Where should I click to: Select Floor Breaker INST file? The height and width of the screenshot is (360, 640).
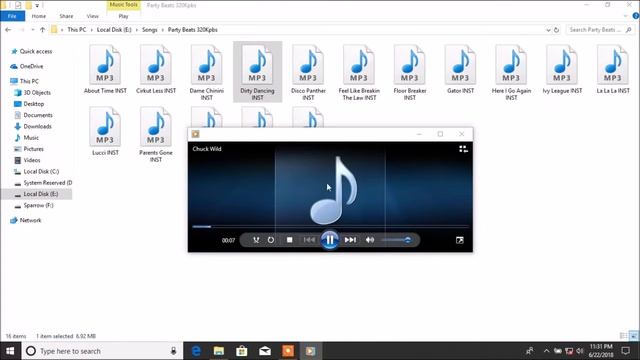410,73
